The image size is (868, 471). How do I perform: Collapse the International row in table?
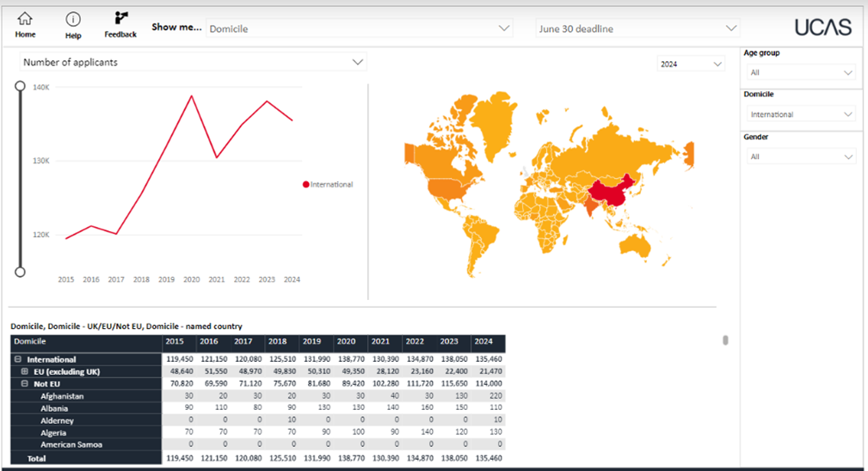[17, 359]
